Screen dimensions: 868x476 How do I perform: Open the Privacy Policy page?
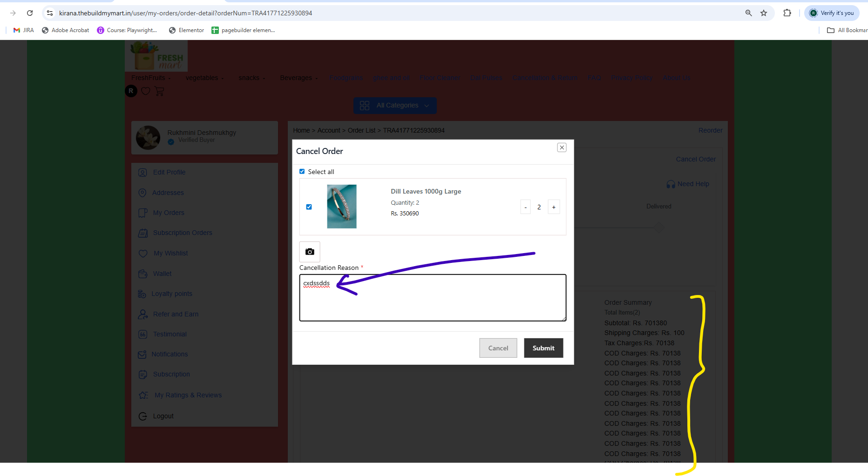(632, 78)
